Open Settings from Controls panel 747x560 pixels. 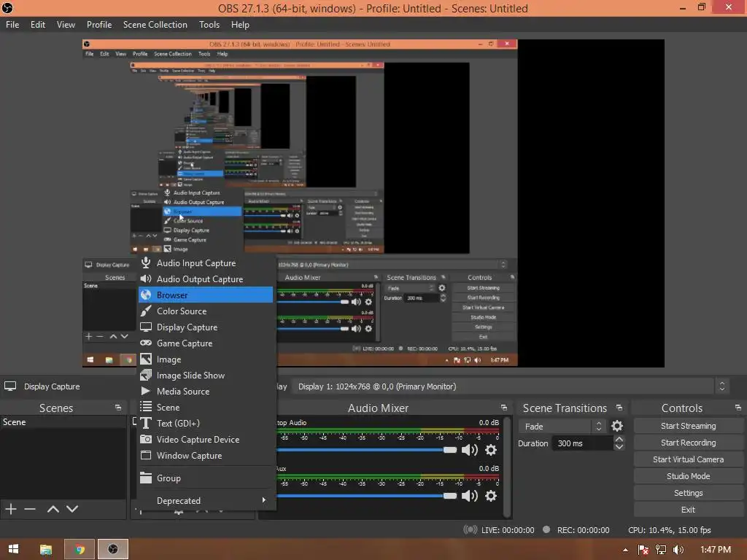(689, 493)
